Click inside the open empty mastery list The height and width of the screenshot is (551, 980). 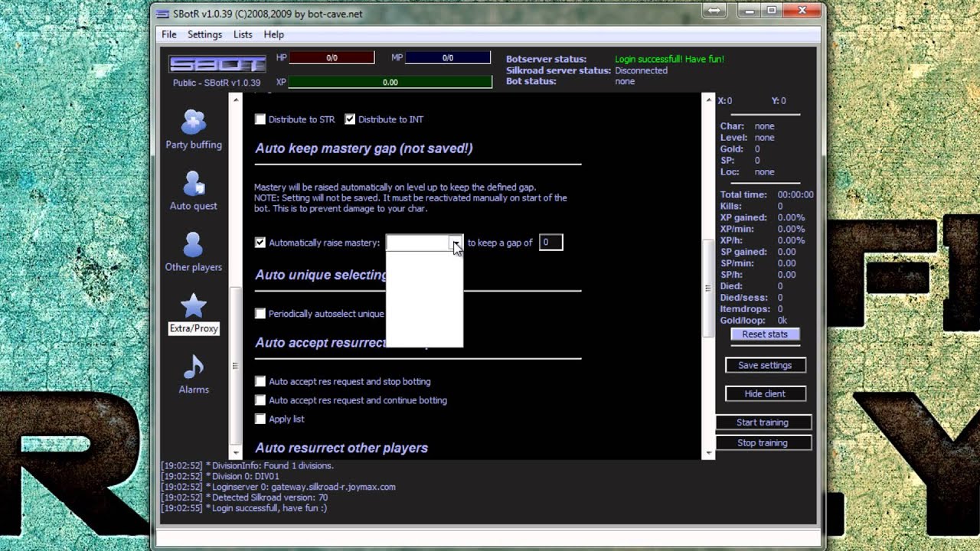pos(424,298)
